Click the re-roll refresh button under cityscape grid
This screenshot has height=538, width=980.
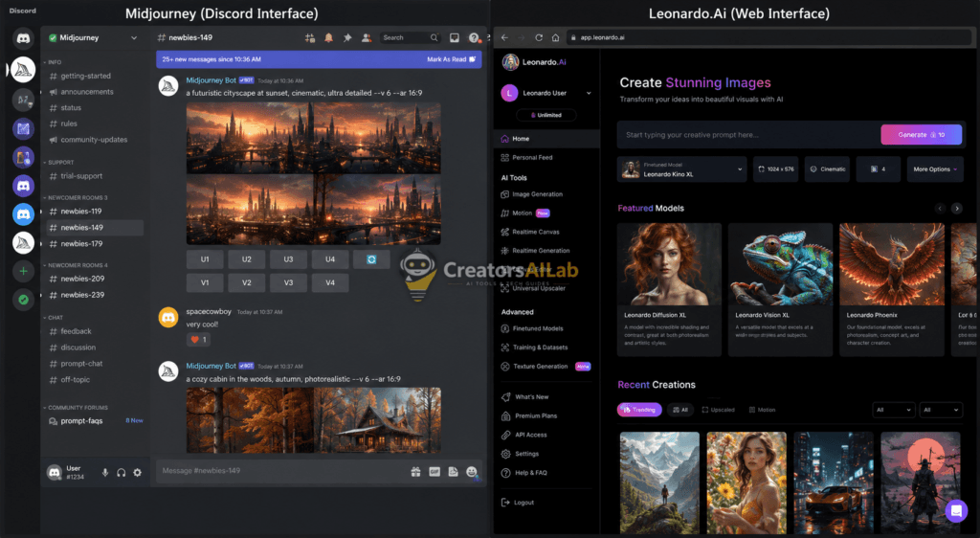point(371,259)
